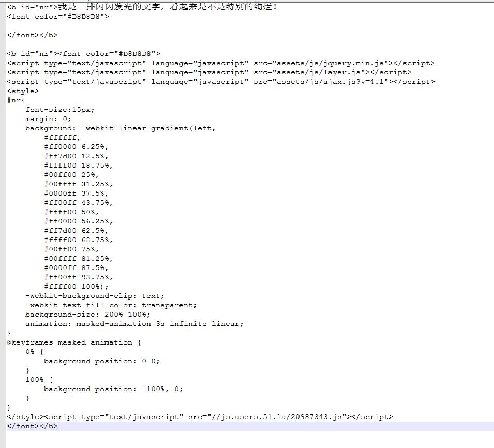Click the margin: 0 declaration
The image size is (494, 448).
48,119
